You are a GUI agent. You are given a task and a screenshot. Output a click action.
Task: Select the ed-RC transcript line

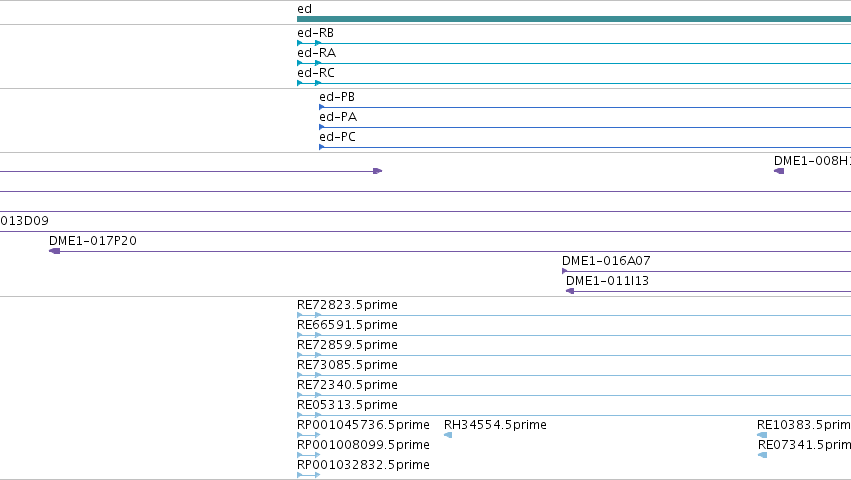click(x=574, y=83)
